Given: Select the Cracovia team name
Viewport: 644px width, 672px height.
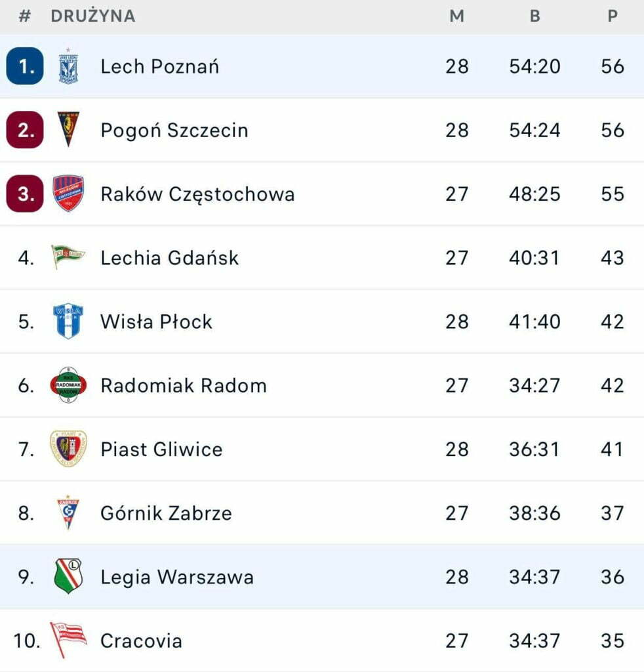Looking at the screenshot, I should [141, 640].
